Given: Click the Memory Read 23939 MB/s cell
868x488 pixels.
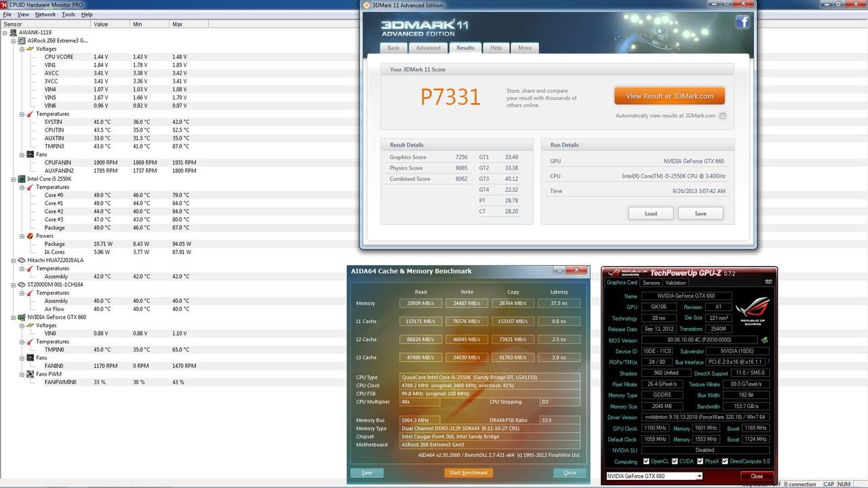Looking at the screenshot, I should 420,303.
